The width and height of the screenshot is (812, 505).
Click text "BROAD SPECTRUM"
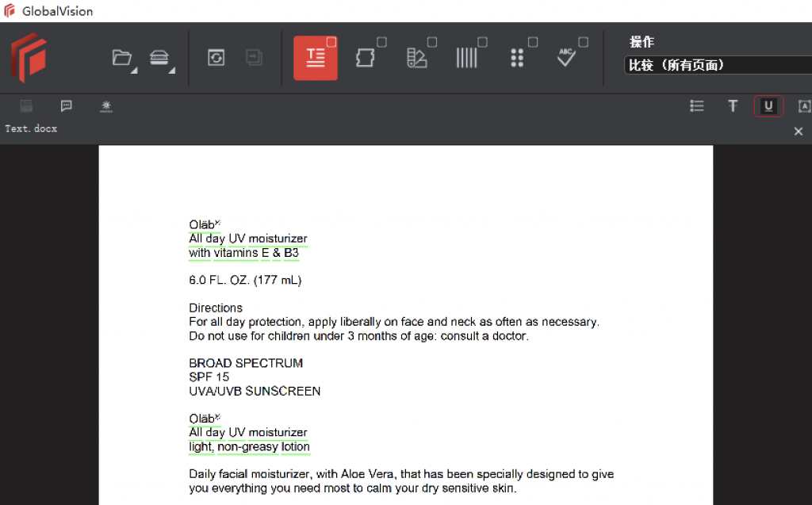(246, 363)
